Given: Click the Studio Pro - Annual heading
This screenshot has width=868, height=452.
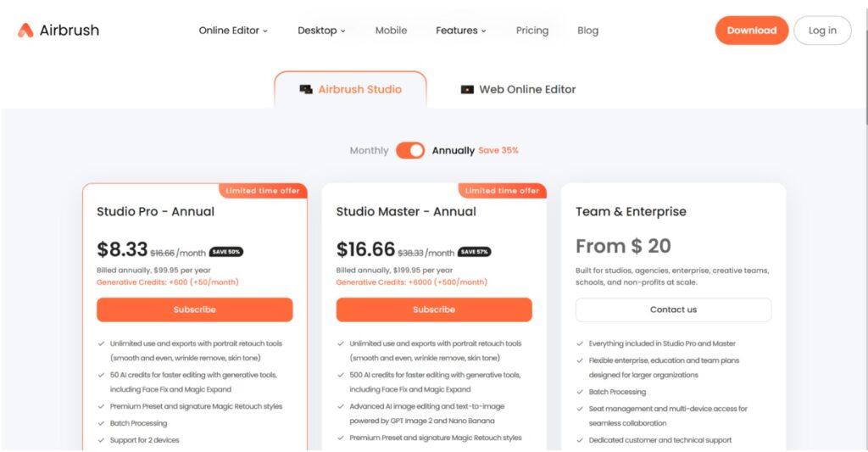Looking at the screenshot, I should pyautogui.click(x=156, y=212).
